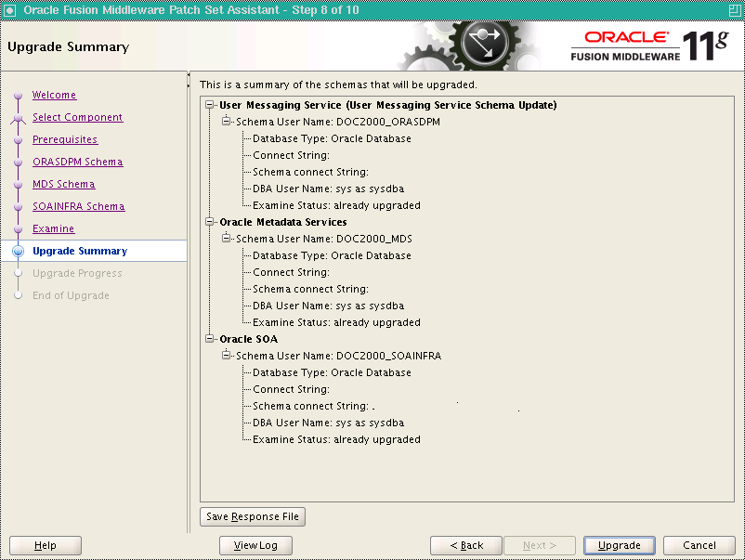Click the Next button
Screen dimensions: 745x560
(x=540, y=545)
